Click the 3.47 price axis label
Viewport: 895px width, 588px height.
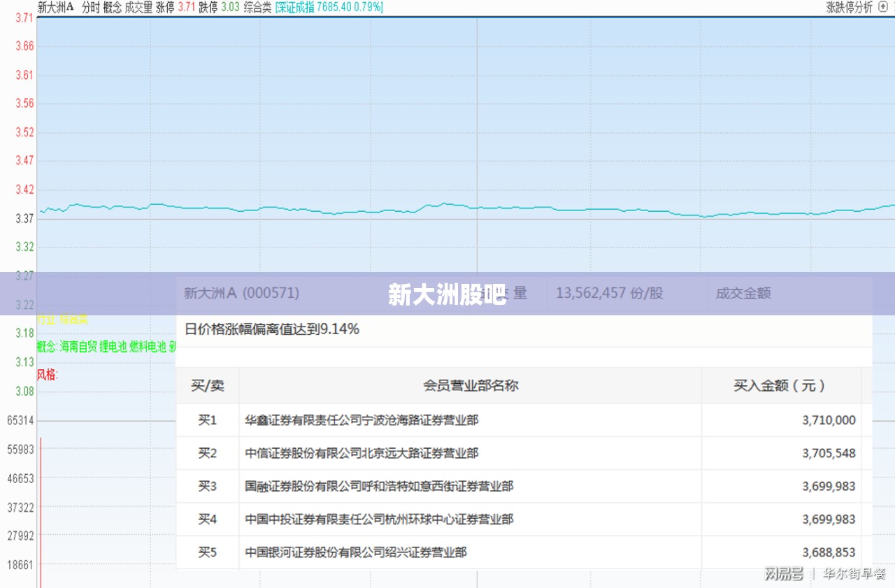(x=24, y=161)
